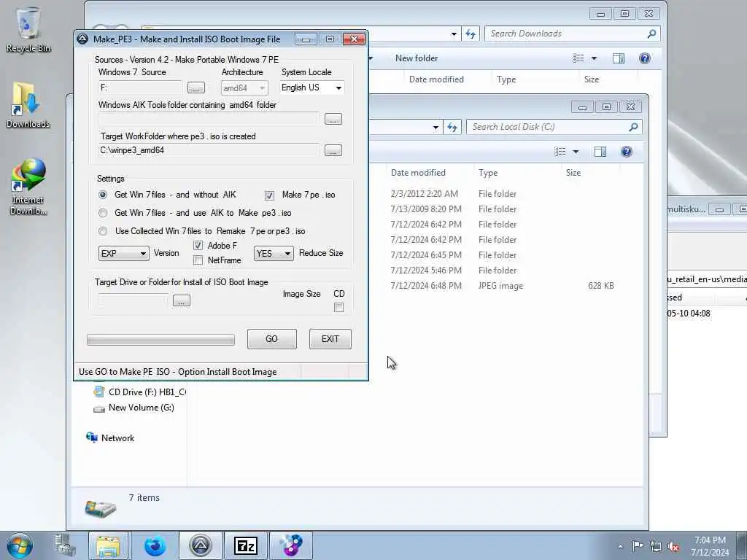Select Get Win 7 files and use AIK
The image size is (747, 560).
pos(103,213)
